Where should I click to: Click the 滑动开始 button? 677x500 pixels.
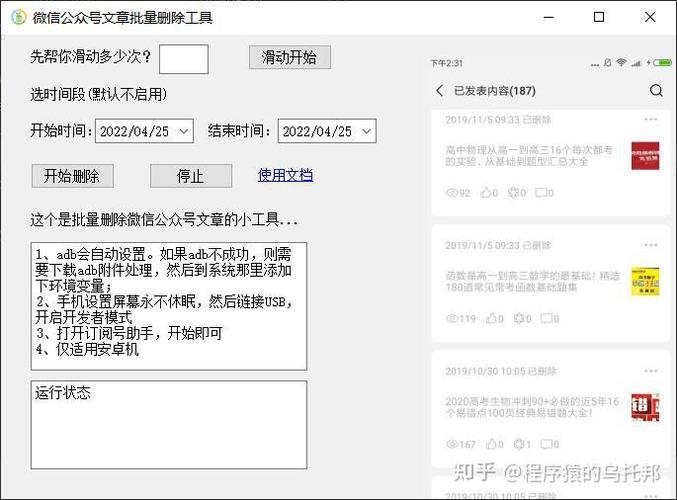(x=290, y=57)
